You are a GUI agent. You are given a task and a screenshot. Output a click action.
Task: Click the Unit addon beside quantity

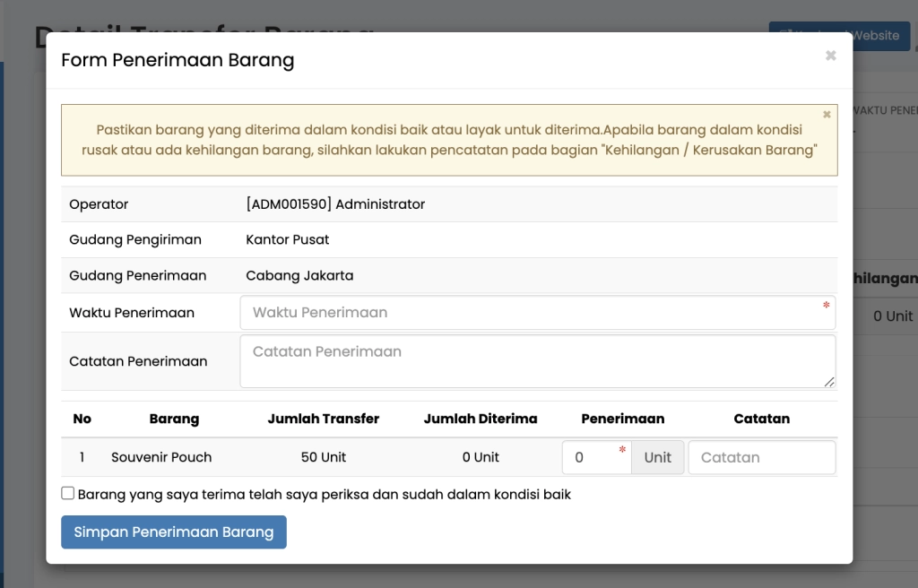[657, 457]
